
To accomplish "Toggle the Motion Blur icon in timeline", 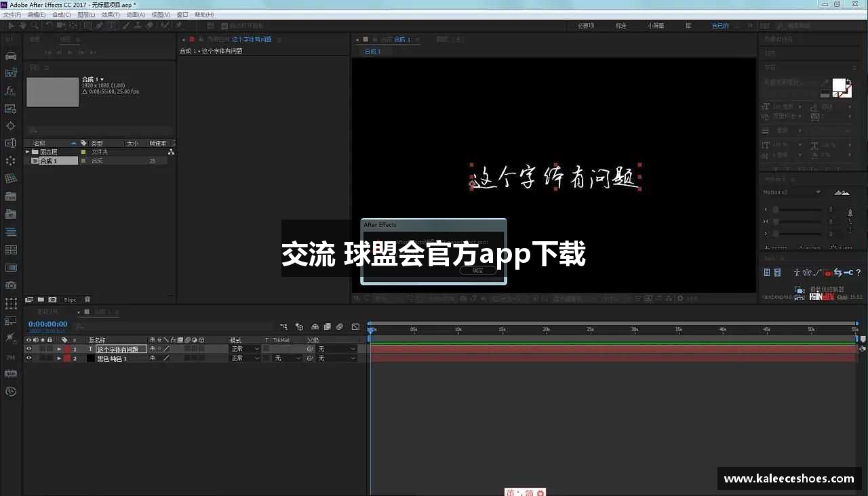I will pyautogui.click(x=340, y=327).
